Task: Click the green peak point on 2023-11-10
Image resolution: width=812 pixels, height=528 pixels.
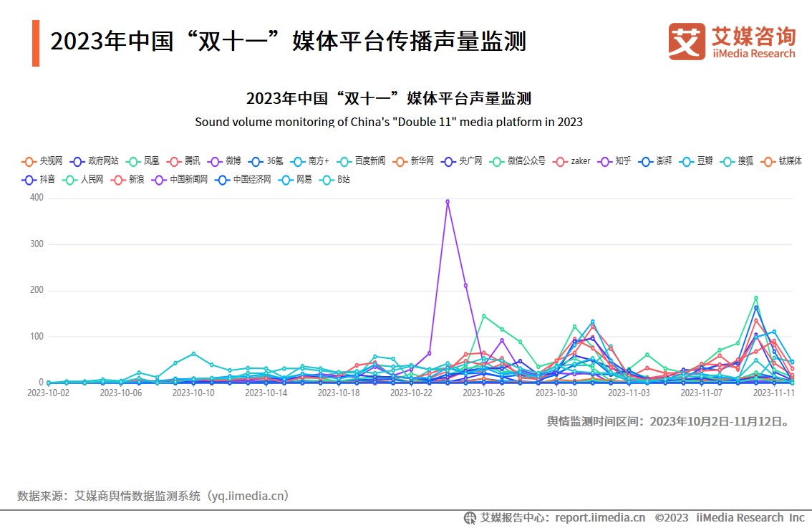Action: (756, 298)
